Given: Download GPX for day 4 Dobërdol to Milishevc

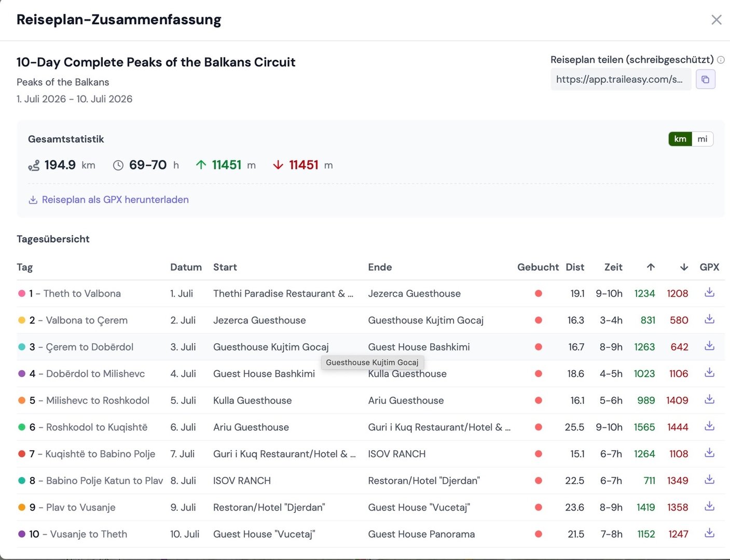Looking at the screenshot, I should click(709, 373).
